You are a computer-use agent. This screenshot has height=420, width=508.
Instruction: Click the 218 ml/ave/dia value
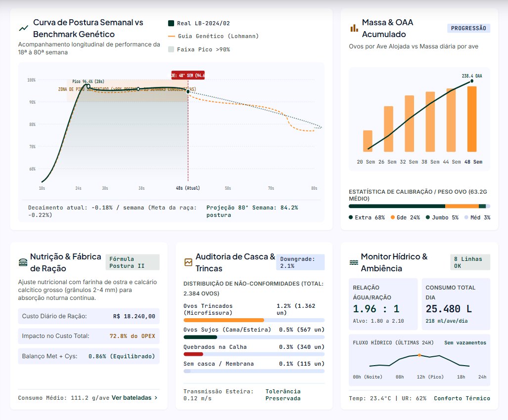447,321
